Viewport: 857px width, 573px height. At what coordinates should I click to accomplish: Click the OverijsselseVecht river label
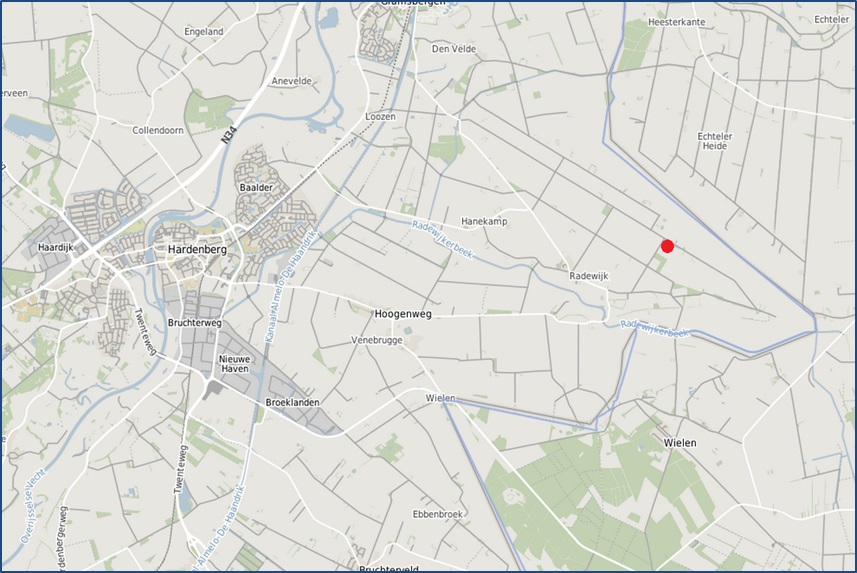pyautogui.click(x=33, y=507)
